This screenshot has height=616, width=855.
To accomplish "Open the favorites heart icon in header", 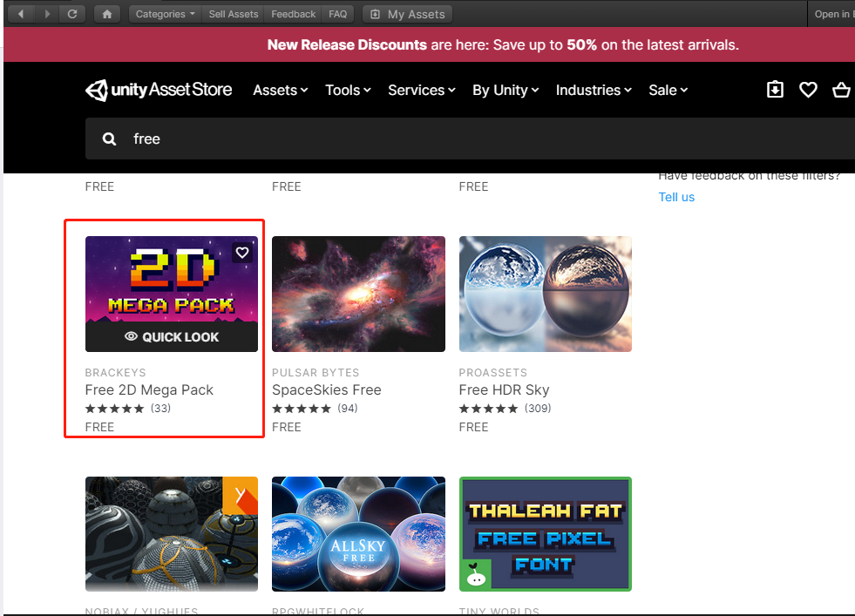I will tap(808, 90).
